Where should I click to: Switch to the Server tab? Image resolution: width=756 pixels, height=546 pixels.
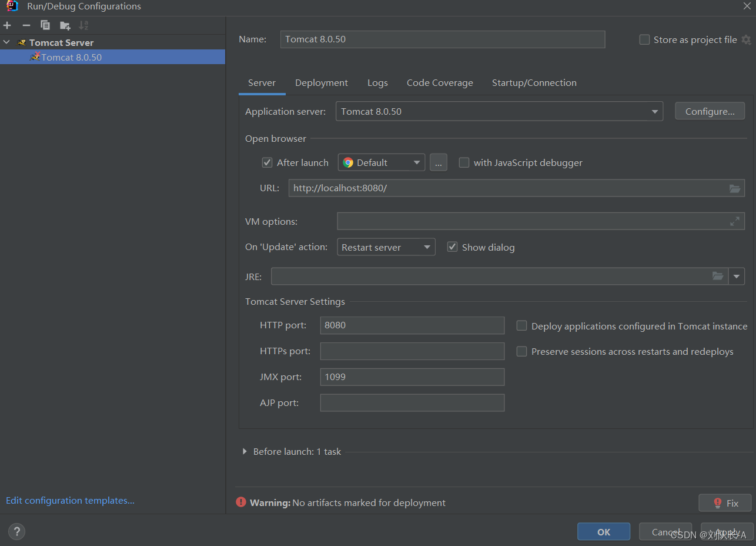click(x=262, y=82)
